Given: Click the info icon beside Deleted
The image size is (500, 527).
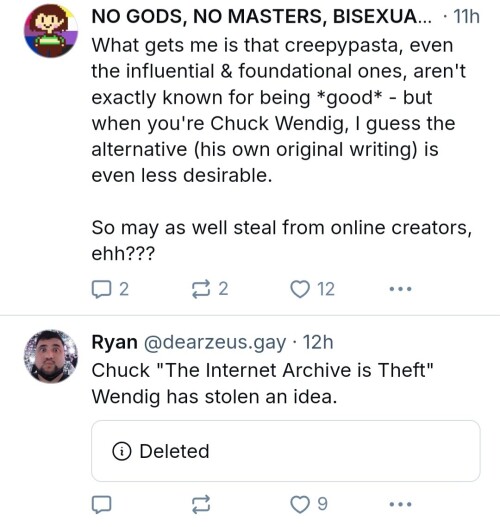Looking at the screenshot, I should coord(122,451).
